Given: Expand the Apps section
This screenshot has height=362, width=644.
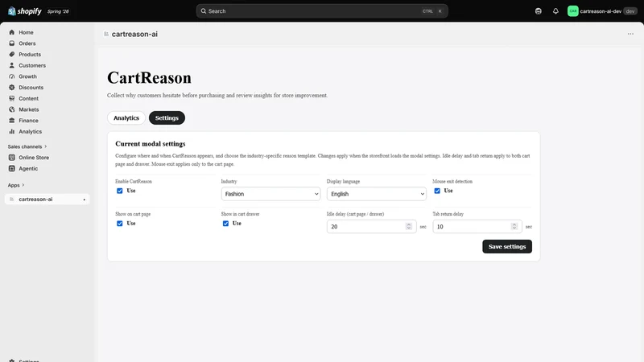Looking at the screenshot, I should [16, 185].
